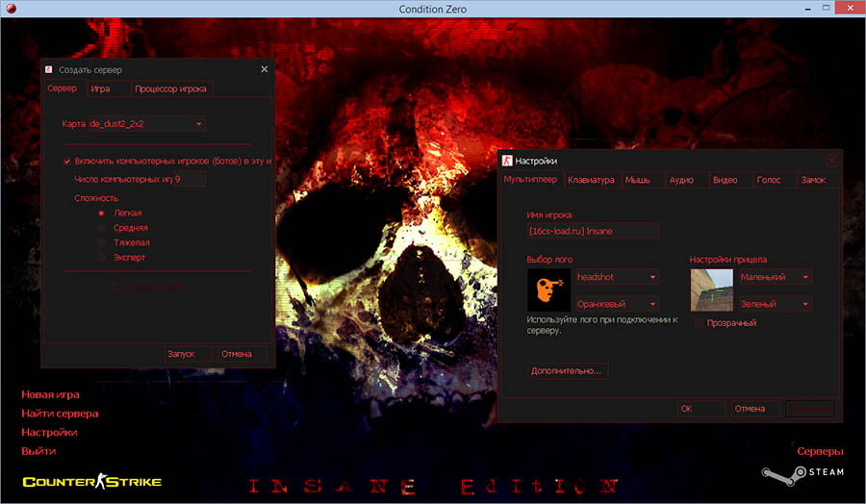Viewport: 866px width, 504px height.
Task: Click the Запуск button
Action: coord(188,354)
